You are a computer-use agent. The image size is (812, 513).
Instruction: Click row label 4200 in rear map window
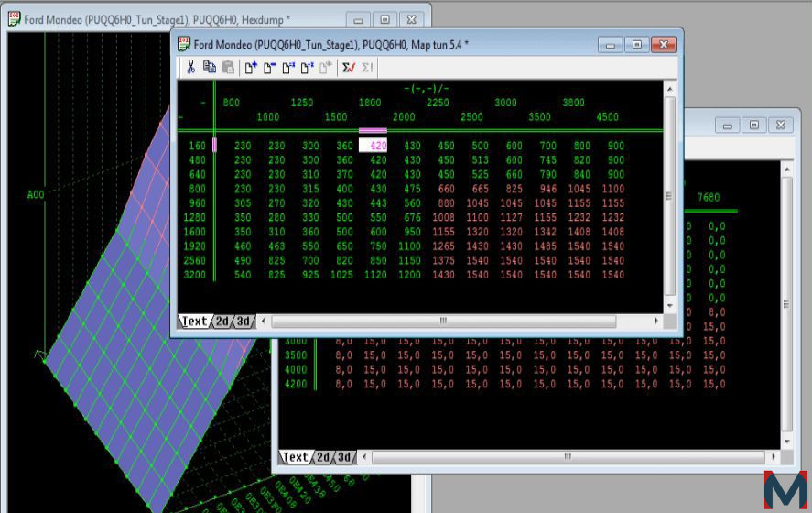point(296,384)
